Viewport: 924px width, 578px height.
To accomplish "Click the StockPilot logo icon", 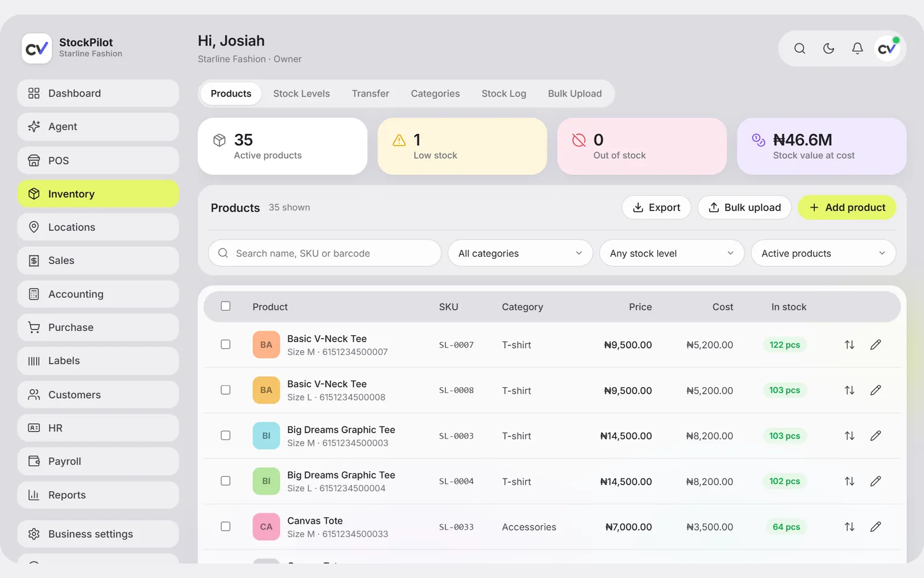I will 36,48.
